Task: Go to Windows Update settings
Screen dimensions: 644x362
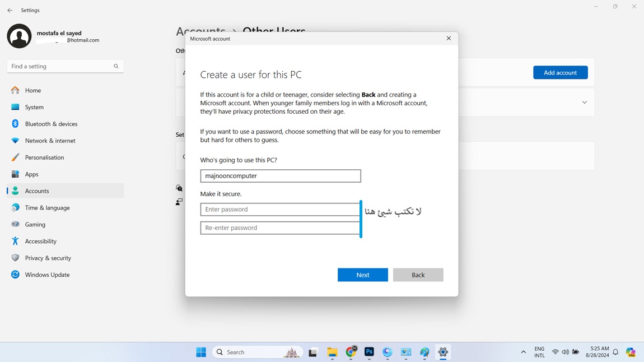Action: coord(47,275)
